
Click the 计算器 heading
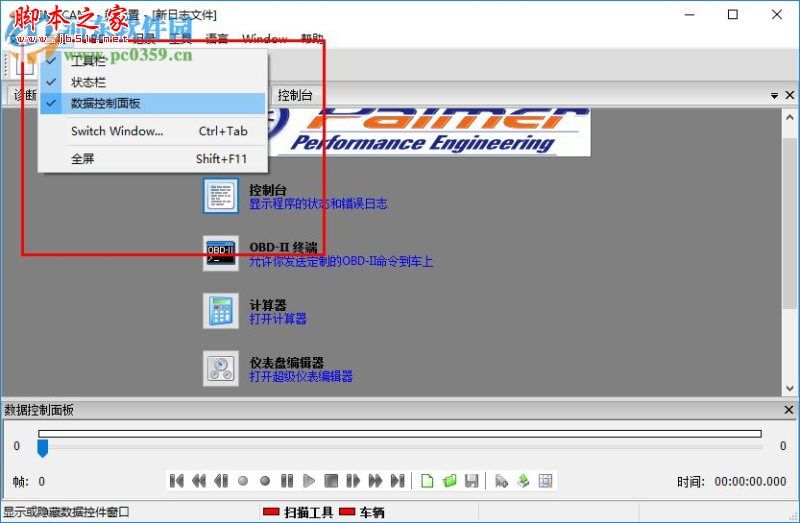pos(268,305)
